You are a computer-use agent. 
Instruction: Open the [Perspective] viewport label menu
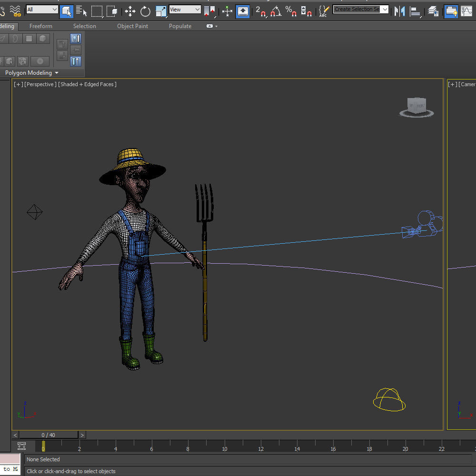[x=40, y=84]
